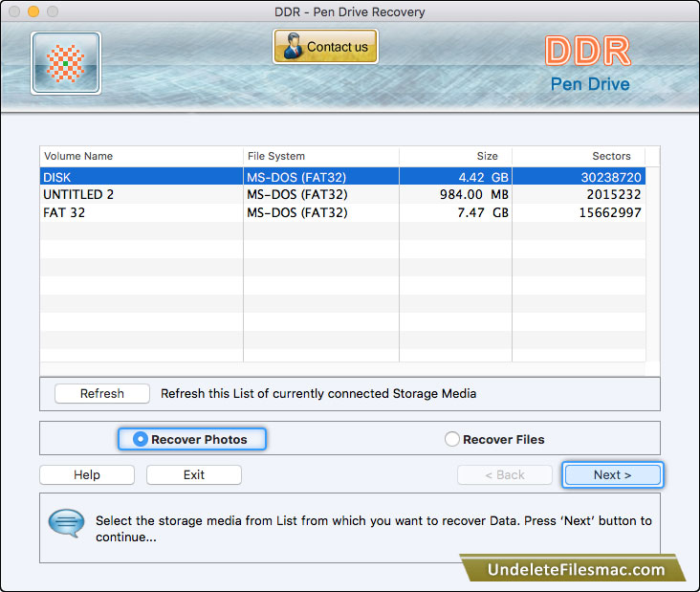This screenshot has height=592, width=700.
Task: Select the FAT 32 volume row
Action: click(x=342, y=212)
